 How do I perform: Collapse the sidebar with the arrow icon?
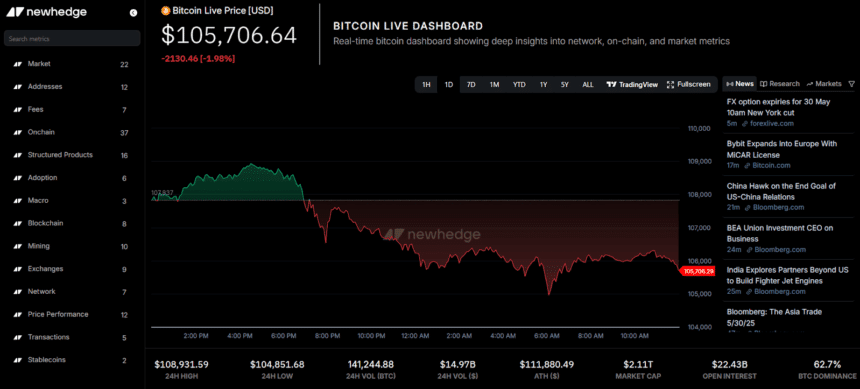coord(133,13)
